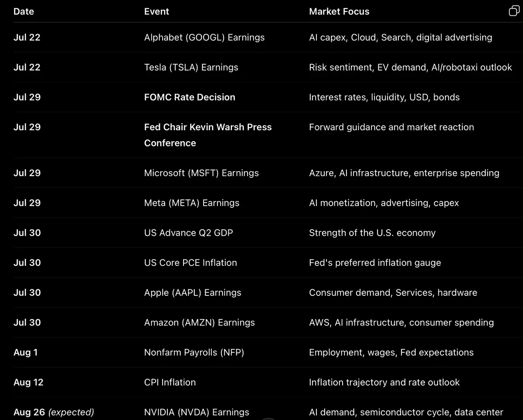Click the CPI Inflation event cell
Viewport: 523px width, 420px height.
click(170, 383)
